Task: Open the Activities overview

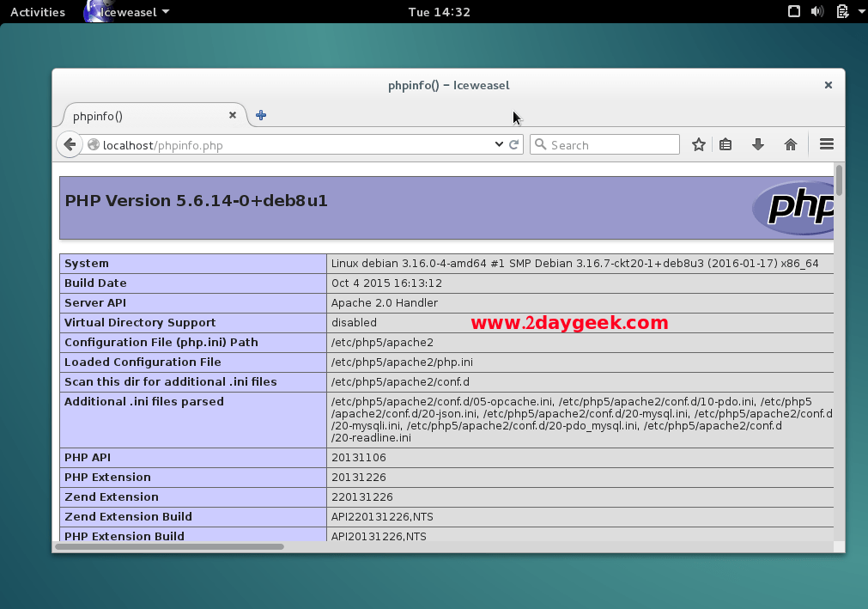Action: pos(37,11)
